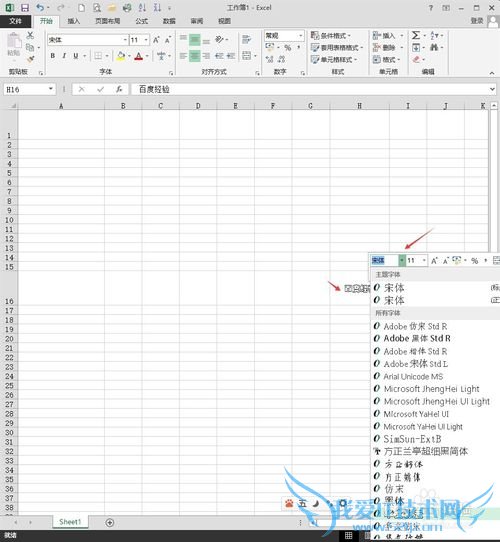The width and height of the screenshot is (500, 542).
Task: Add a new sheet with plus button
Action: pyautogui.click(x=110, y=522)
